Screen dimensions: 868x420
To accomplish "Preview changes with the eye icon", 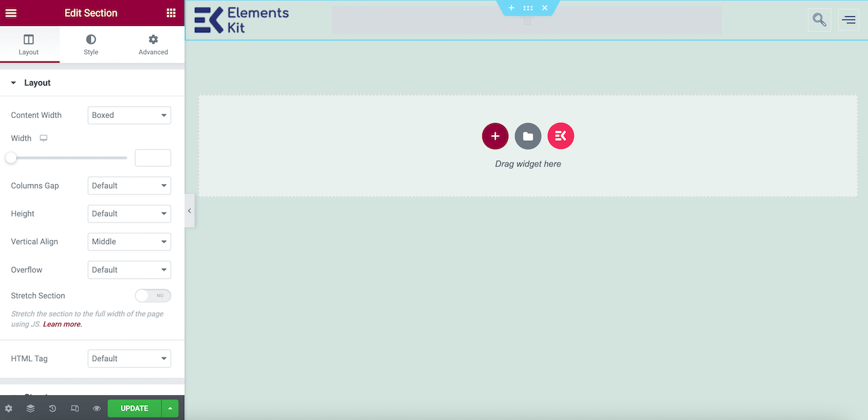I will tap(97, 408).
